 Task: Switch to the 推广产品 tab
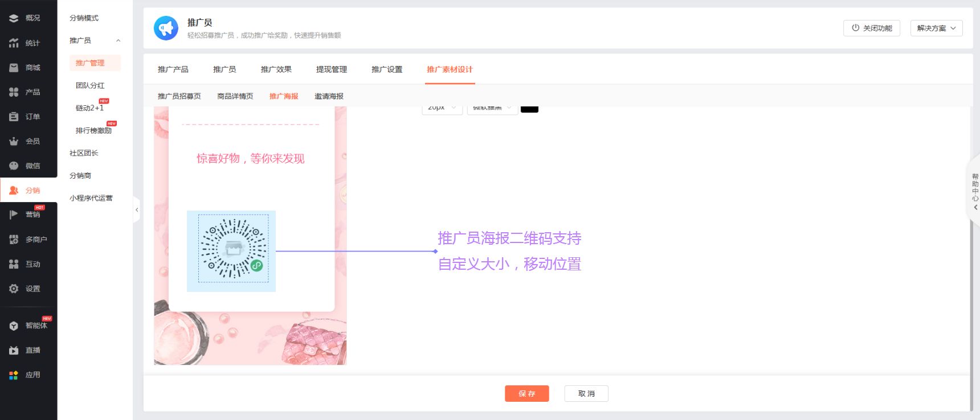tap(173, 69)
